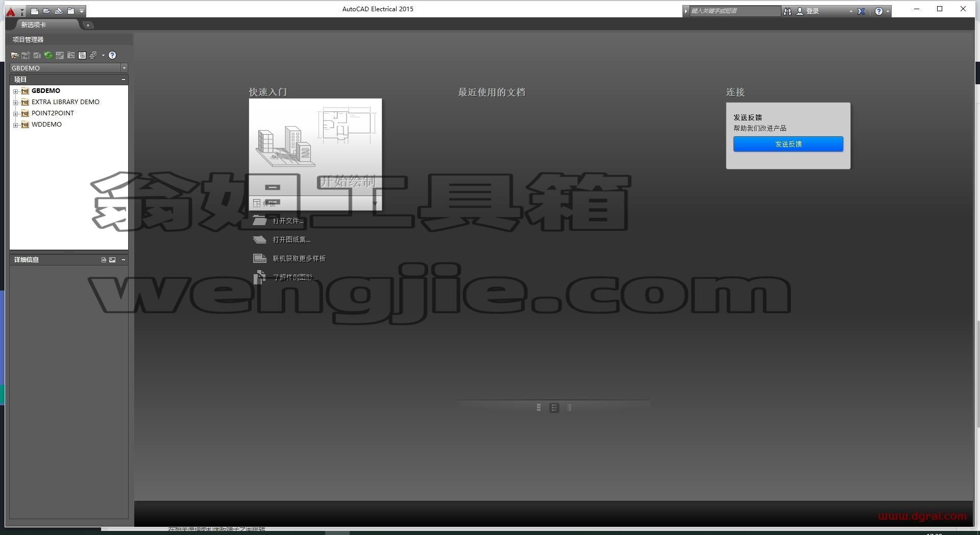980x535 pixels.
Task: Click the Open file folder icon in quick access toolbar
Action: (46, 11)
